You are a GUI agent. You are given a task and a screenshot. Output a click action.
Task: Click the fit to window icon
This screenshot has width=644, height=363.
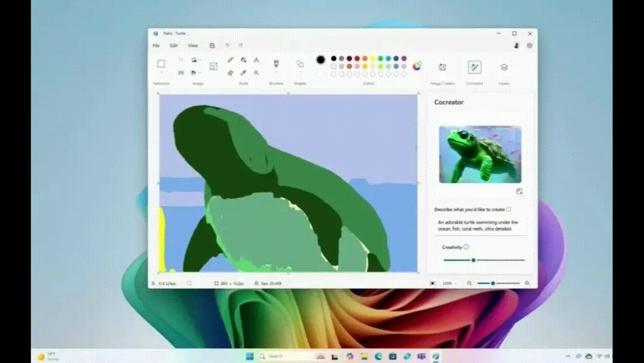[x=432, y=283]
